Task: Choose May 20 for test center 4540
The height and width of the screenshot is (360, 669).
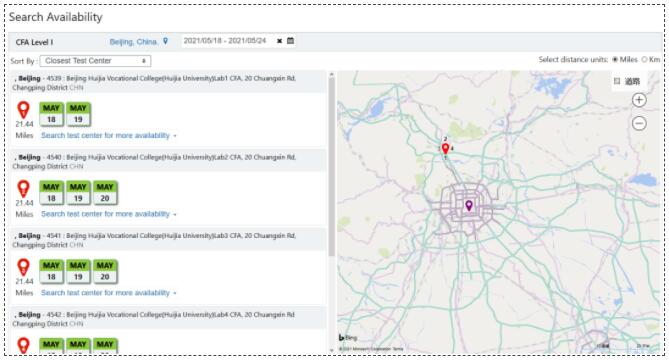Action: (x=105, y=193)
